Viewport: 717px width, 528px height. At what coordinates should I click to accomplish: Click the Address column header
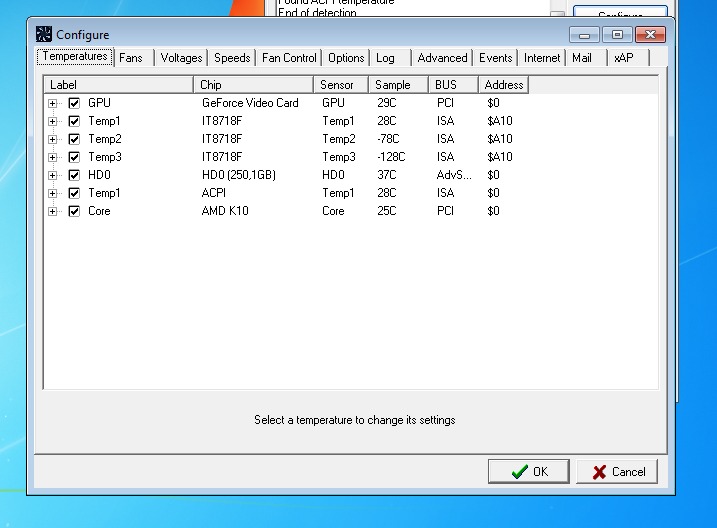(x=503, y=85)
